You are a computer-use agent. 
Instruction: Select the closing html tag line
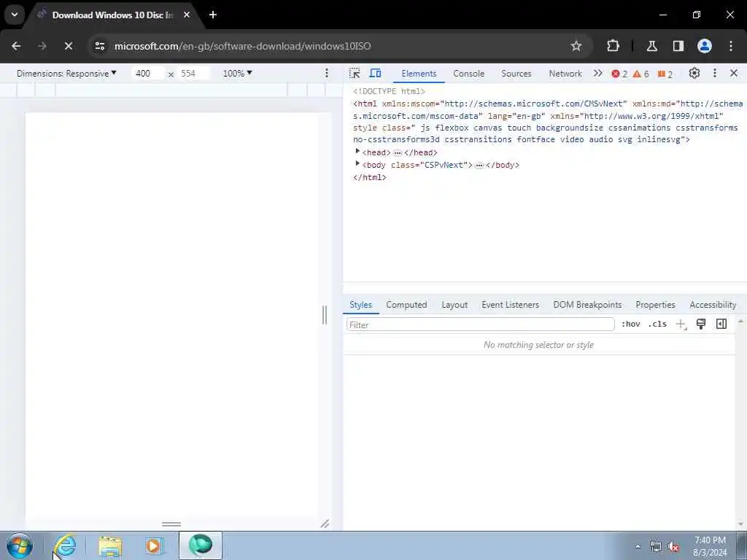370,177
